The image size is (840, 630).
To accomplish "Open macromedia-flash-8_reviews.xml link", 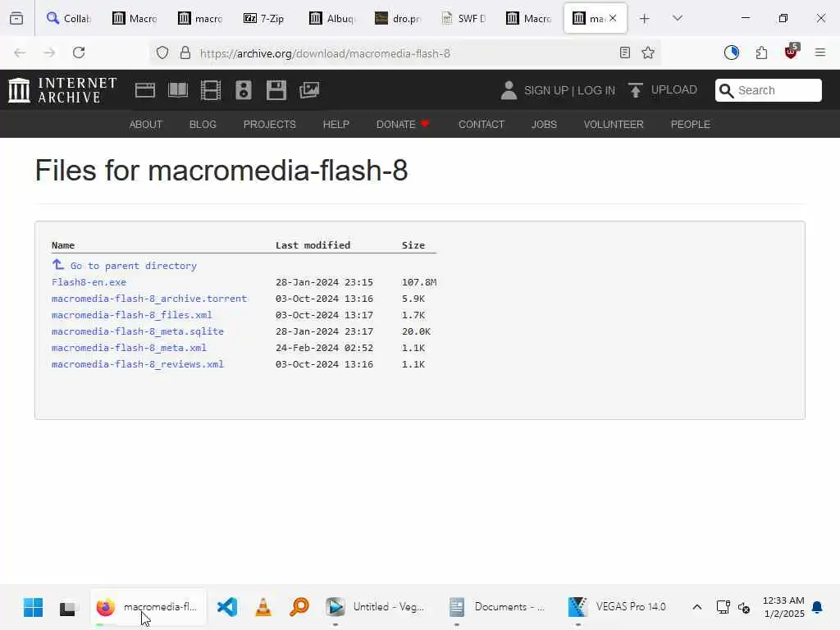I will 138,364.
